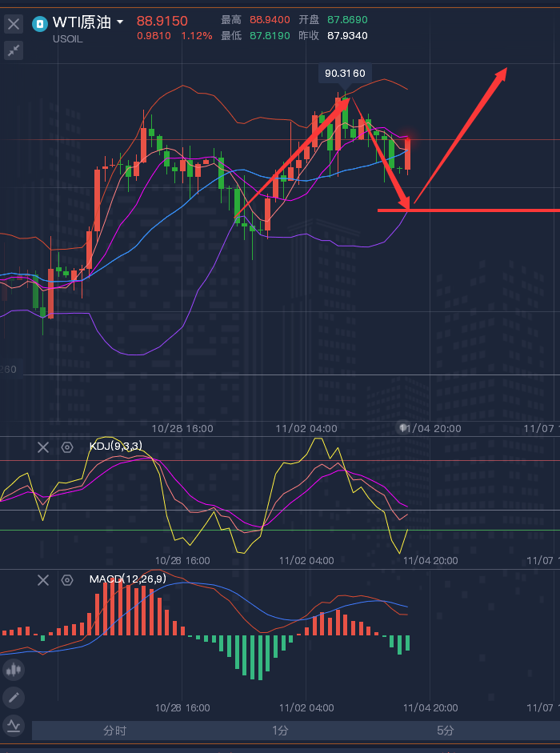Screen dimensions: 560x753
Task: Click the MACD(12,26,9) indicator label
Action: [x=128, y=579]
